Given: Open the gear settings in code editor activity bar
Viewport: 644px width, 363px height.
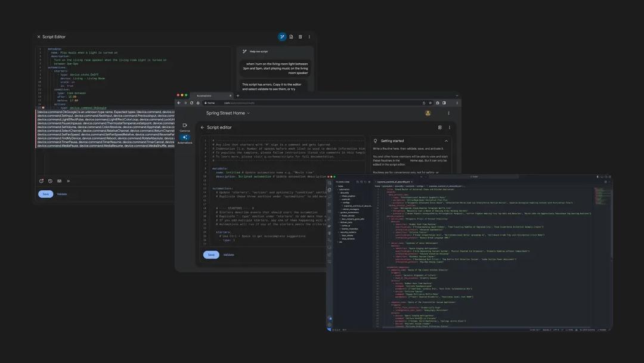Looking at the screenshot, I should 329,324.
